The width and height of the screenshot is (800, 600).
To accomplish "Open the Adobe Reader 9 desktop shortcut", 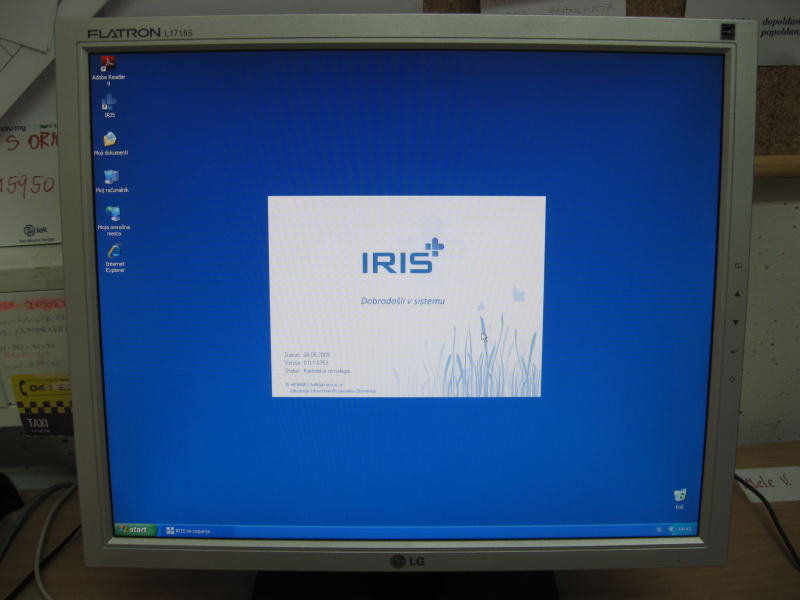I will (x=108, y=70).
